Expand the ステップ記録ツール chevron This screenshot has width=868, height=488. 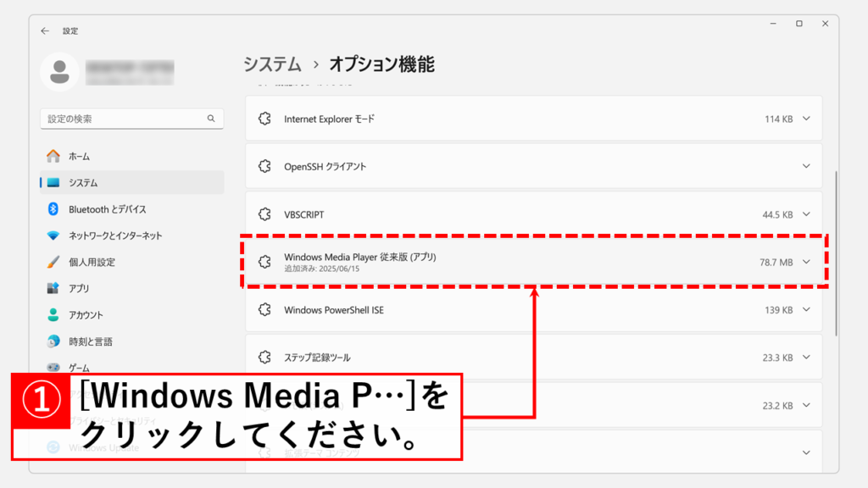pyautogui.click(x=807, y=358)
